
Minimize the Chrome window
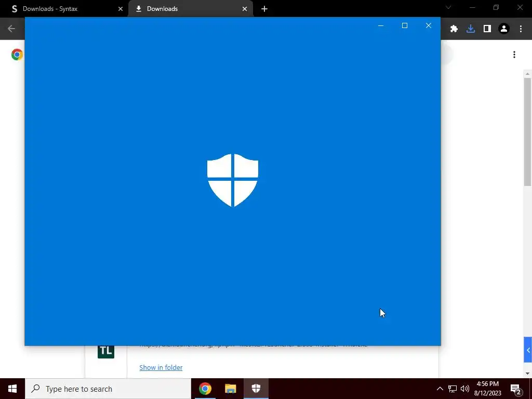pyautogui.click(x=472, y=7)
